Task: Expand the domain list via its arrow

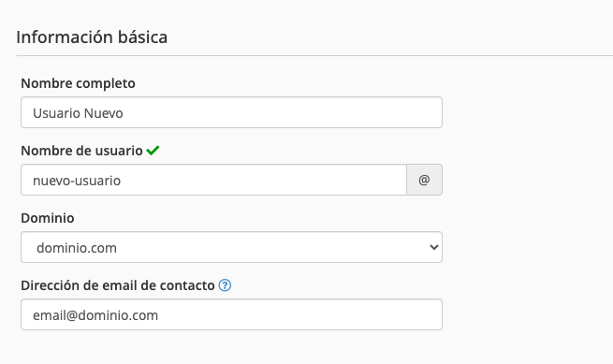Action: tap(433, 247)
